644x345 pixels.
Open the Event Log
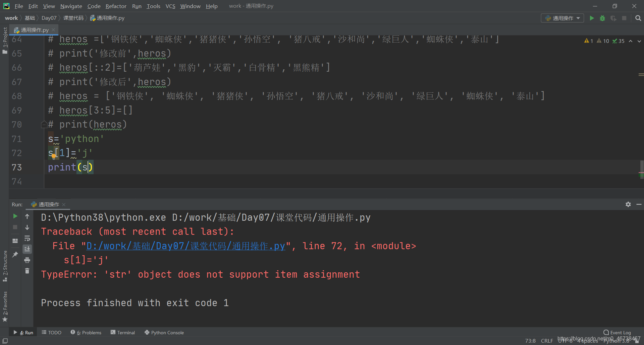617,333
